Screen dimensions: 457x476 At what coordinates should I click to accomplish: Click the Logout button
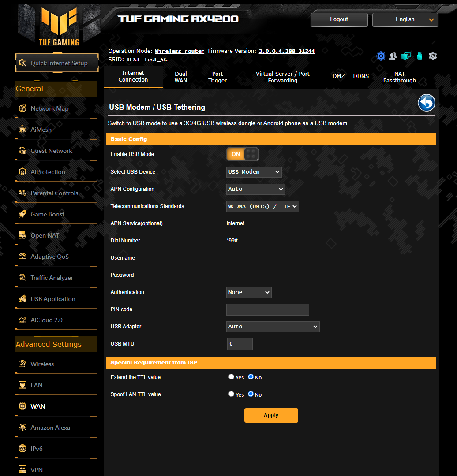point(339,19)
